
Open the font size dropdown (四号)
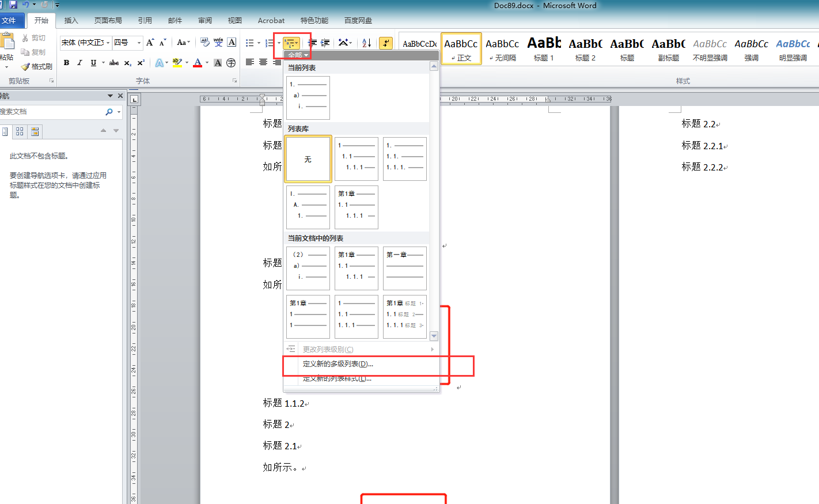(x=139, y=43)
